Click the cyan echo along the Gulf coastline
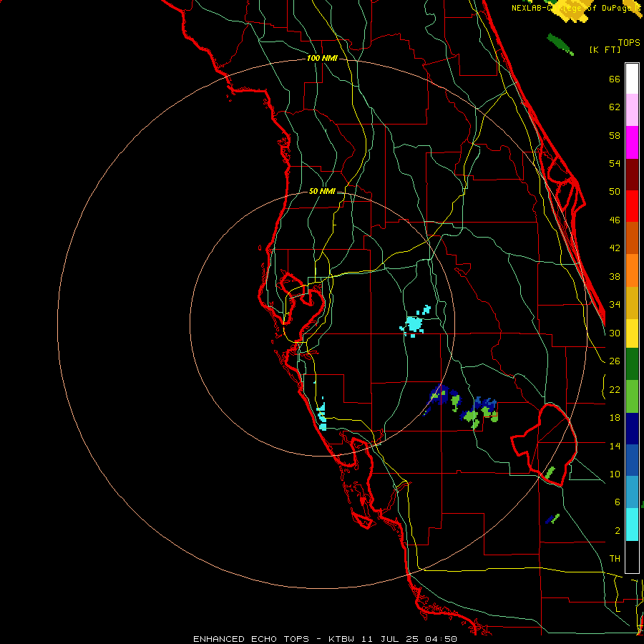Viewport: 644px width, 644px height. [x=321, y=414]
